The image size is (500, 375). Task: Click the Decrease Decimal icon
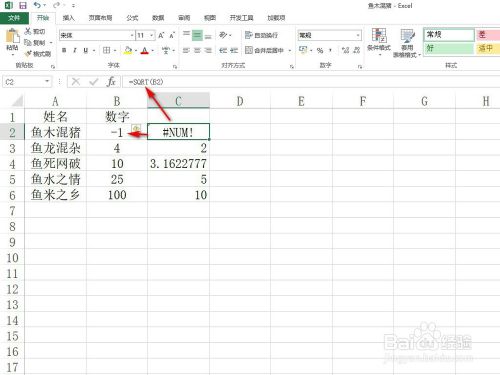click(356, 50)
